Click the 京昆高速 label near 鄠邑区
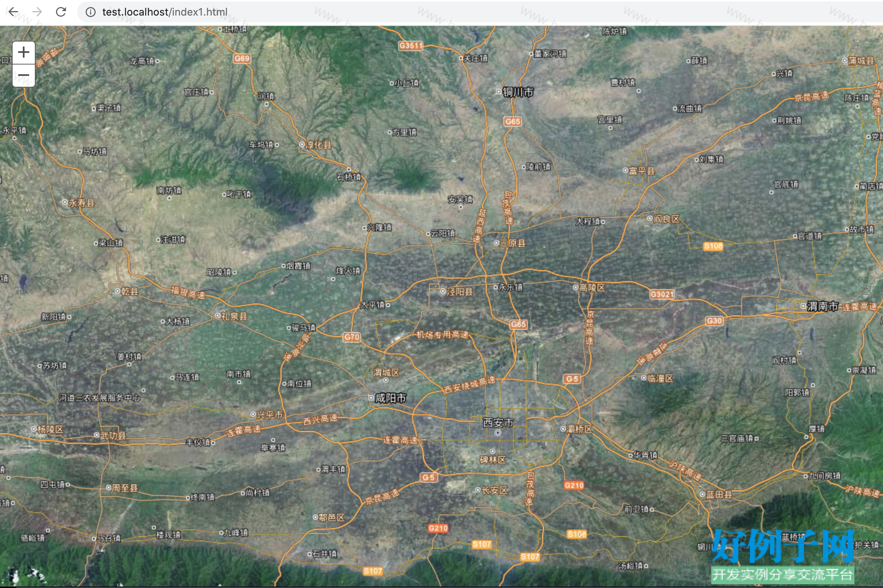The width and height of the screenshot is (883, 588). pos(382,497)
